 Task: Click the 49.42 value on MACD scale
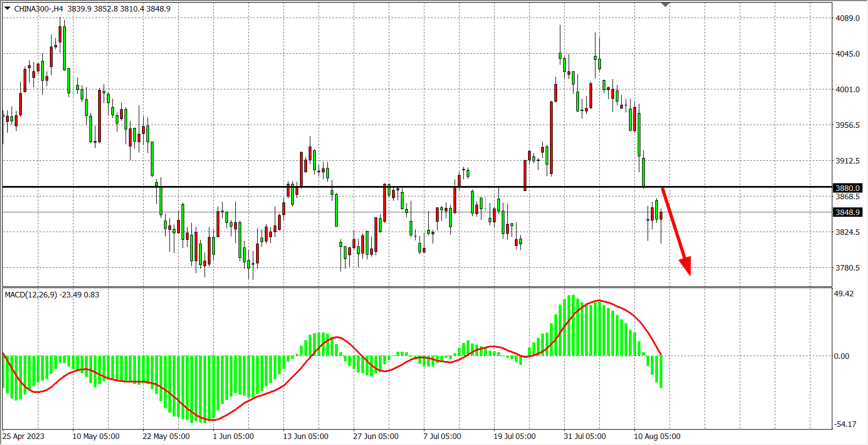[x=843, y=294]
